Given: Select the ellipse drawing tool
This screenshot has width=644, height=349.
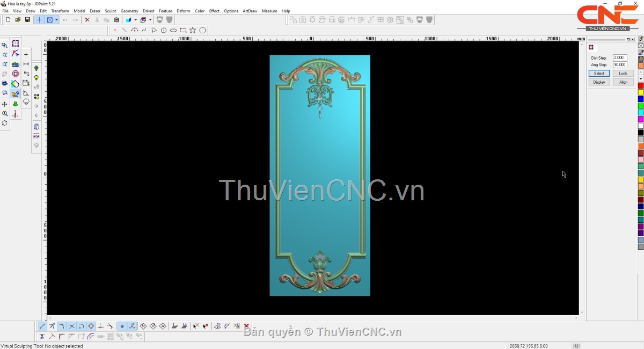Looking at the screenshot, I should pyautogui.click(x=173, y=30).
